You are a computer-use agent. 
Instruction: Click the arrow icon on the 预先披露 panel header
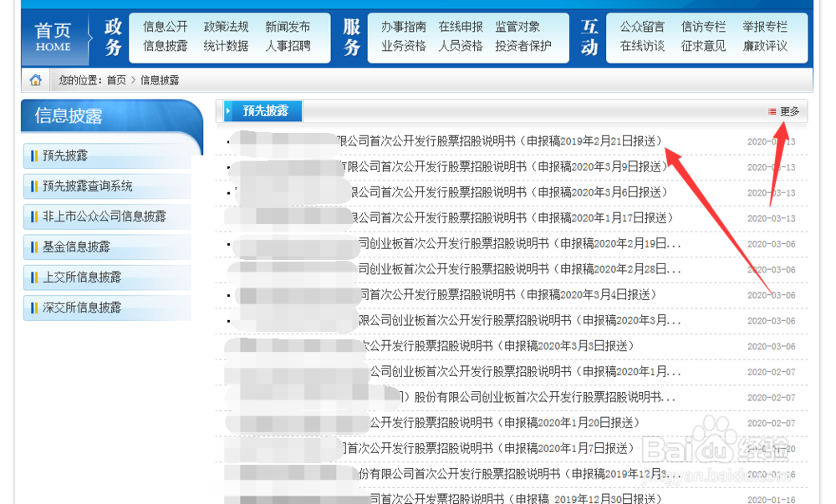227,110
